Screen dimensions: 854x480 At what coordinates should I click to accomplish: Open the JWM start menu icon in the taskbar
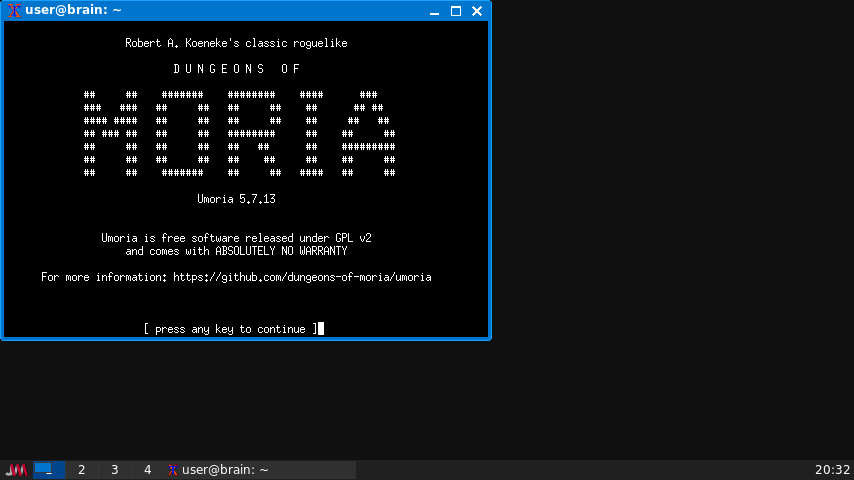16,470
